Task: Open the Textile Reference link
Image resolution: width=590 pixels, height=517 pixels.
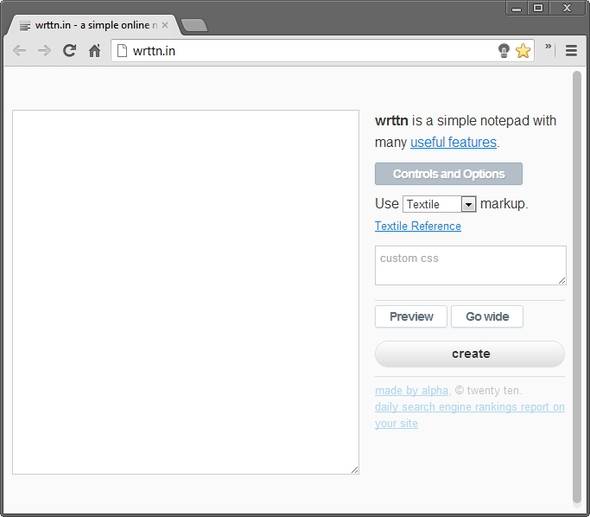Action: coord(418,226)
